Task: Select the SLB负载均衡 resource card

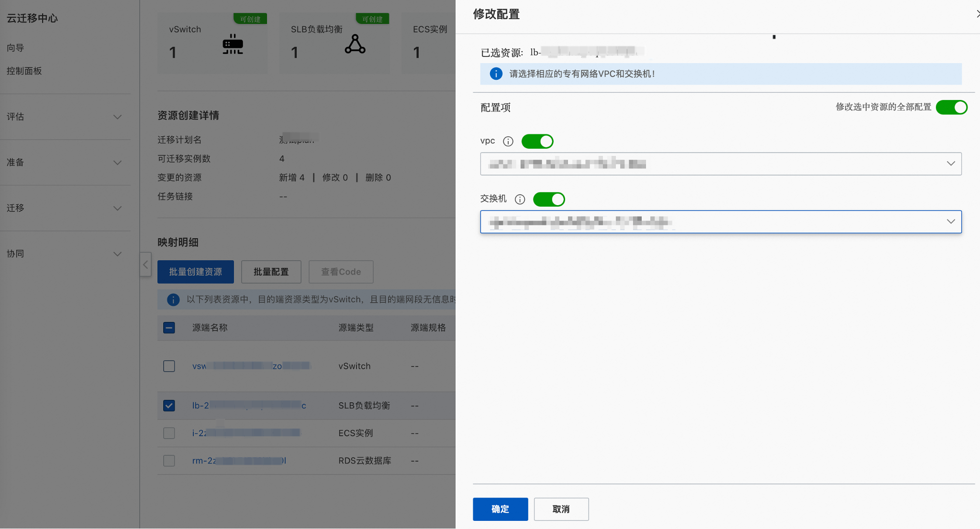Action: pos(334,43)
